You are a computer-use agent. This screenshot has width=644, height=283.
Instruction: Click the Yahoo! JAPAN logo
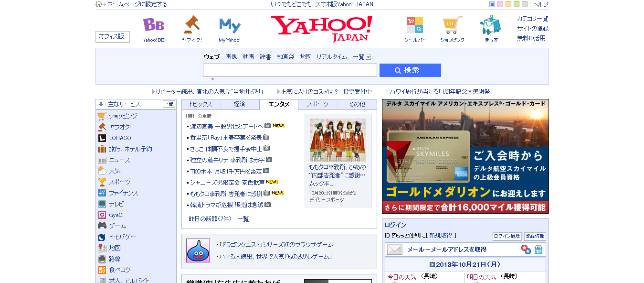[321, 29]
